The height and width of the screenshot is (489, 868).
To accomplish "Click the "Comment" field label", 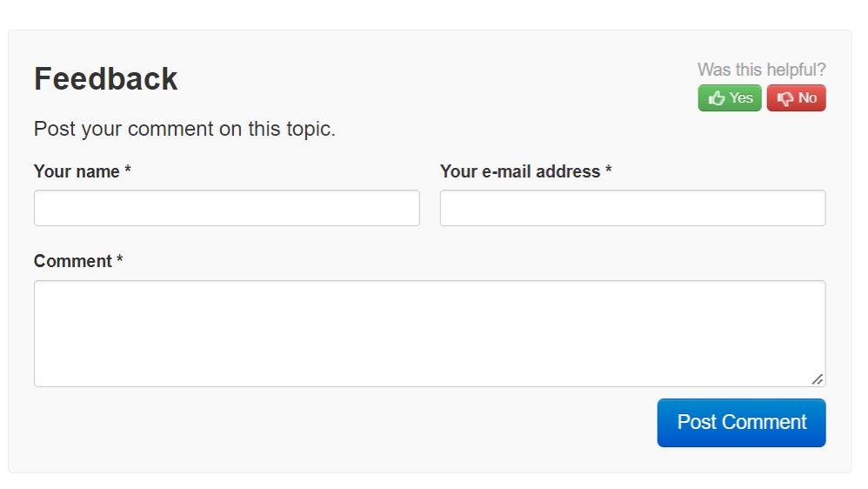I will 73,261.
